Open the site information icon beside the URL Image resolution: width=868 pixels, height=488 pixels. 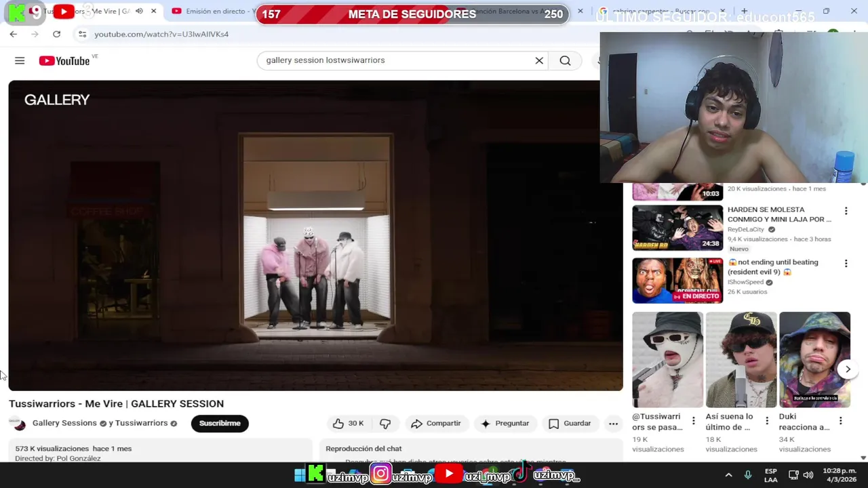[x=82, y=34]
